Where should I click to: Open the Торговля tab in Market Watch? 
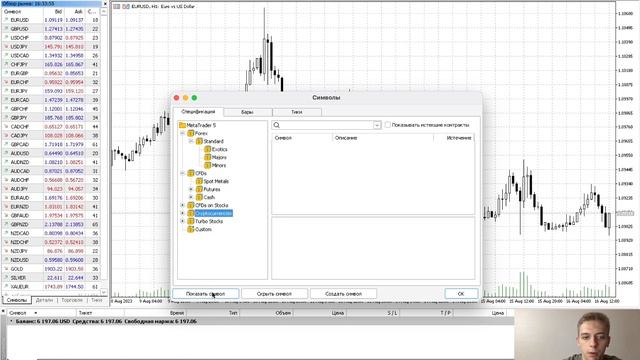72,300
